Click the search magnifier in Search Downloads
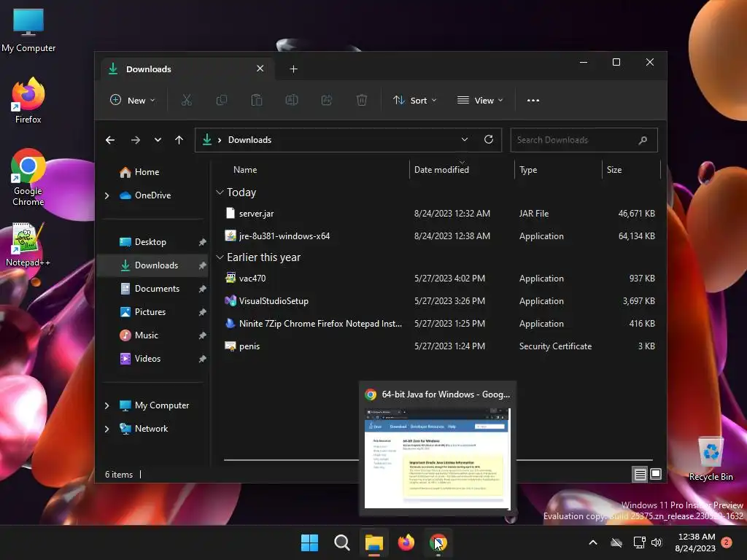 pyautogui.click(x=643, y=140)
